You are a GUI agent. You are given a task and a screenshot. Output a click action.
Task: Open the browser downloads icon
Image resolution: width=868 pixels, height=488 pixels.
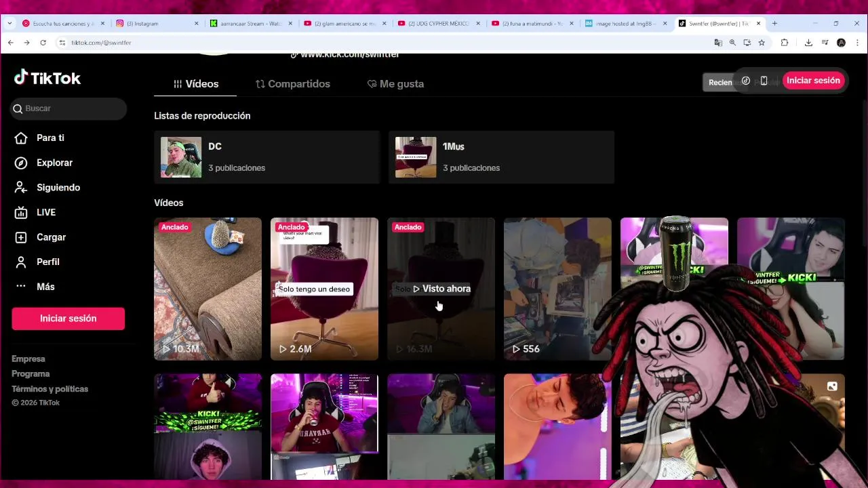[808, 43]
